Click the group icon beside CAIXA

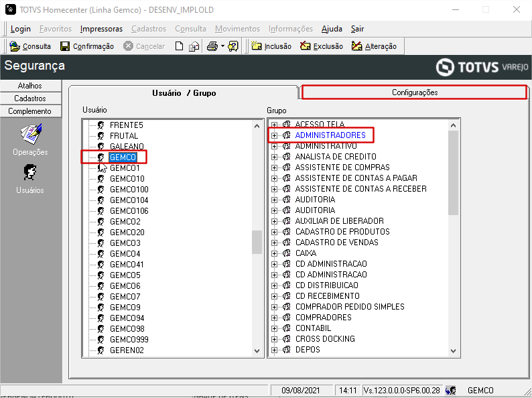[287, 253]
